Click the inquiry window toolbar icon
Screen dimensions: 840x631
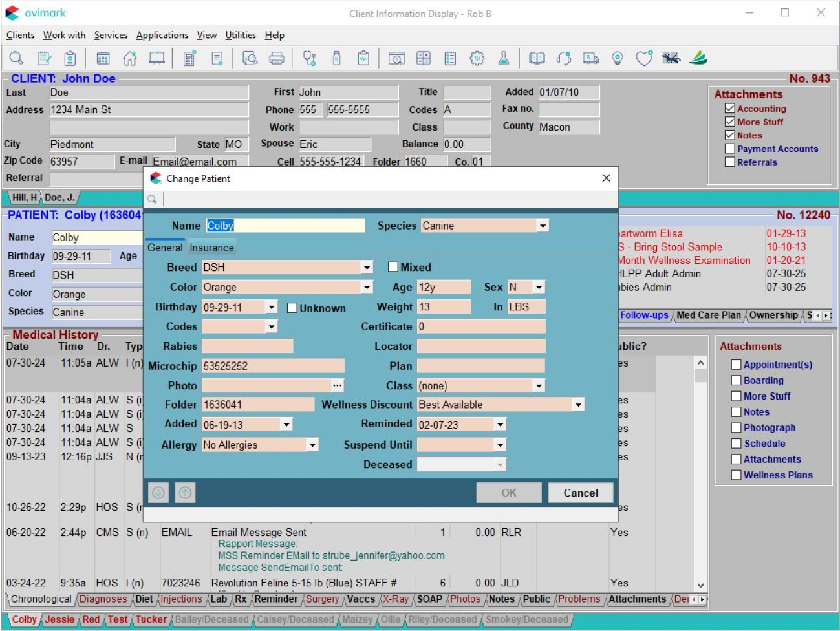pos(396,58)
